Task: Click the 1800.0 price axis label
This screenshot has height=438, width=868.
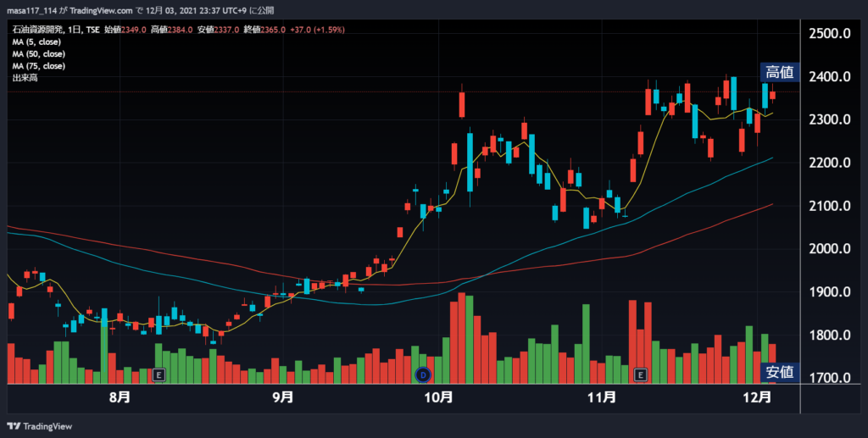Action: tap(829, 335)
